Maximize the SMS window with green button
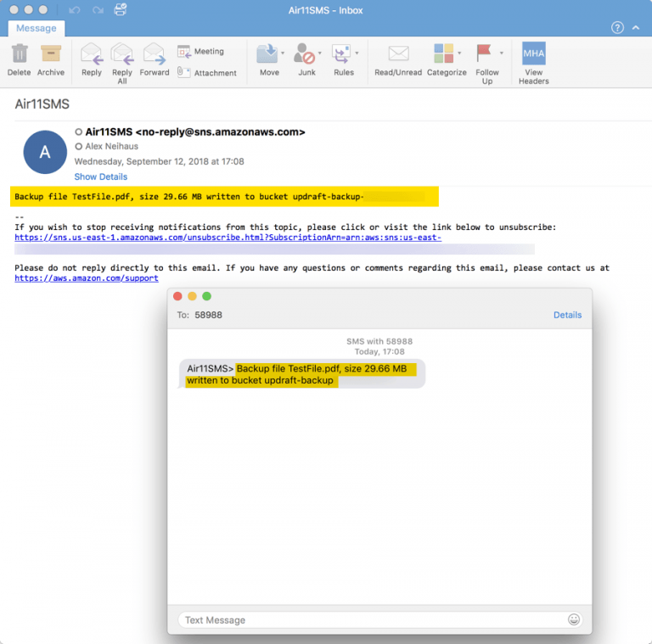The height and width of the screenshot is (644, 652). point(206,296)
